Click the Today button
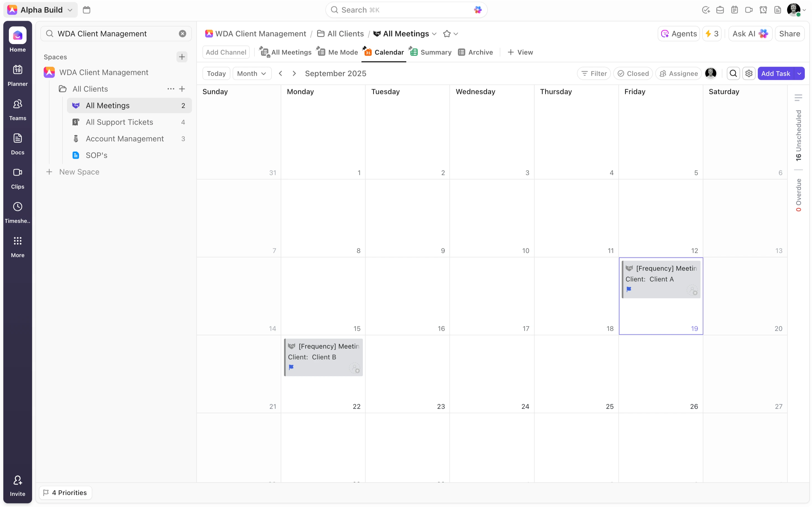812x507 pixels. 216,73
